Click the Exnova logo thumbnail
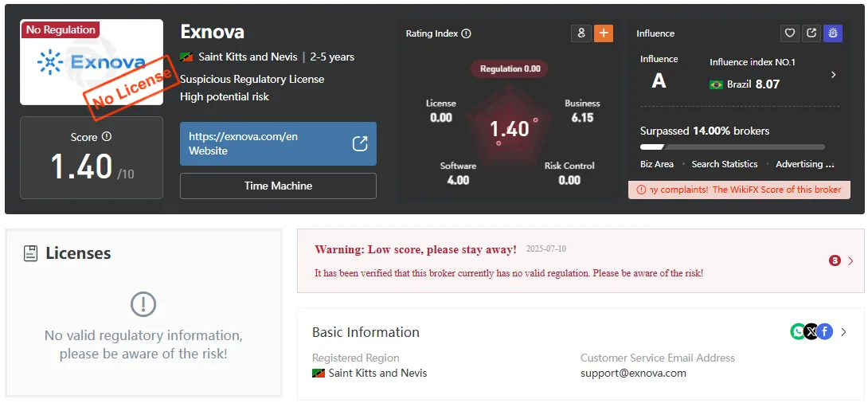The image size is (868, 407). pos(92,62)
